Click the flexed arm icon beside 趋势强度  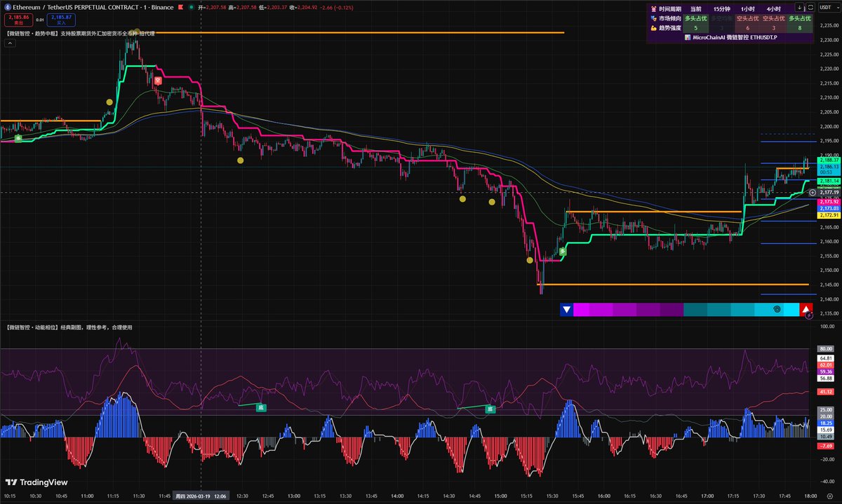tap(654, 28)
